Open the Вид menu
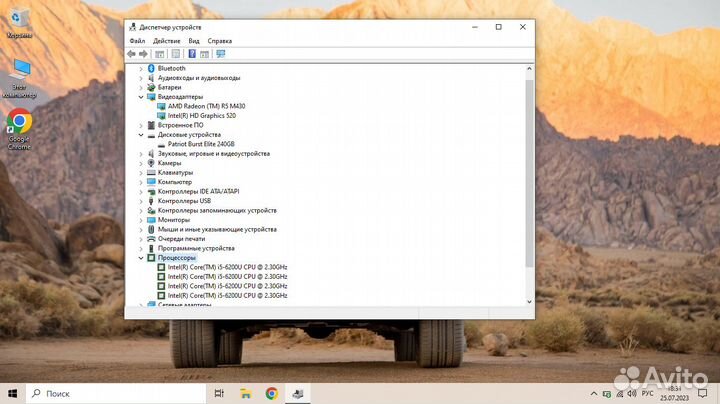720x404 pixels. [194, 41]
